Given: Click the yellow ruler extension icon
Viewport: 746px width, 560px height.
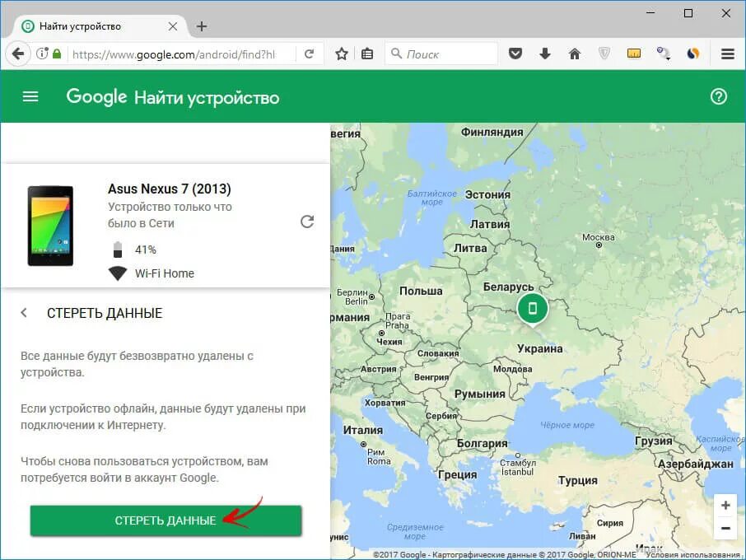Looking at the screenshot, I should tap(634, 54).
